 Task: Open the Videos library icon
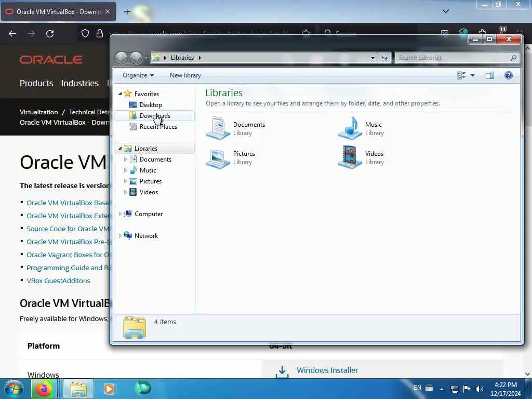(350, 157)
